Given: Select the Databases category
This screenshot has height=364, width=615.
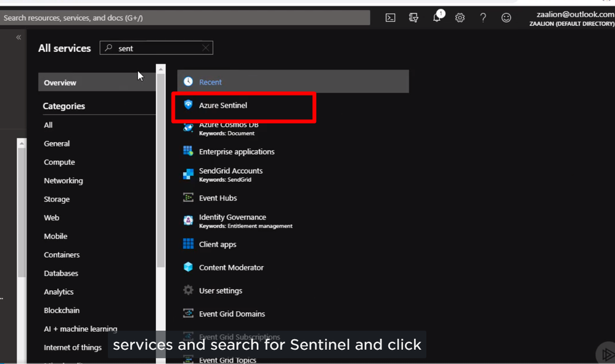Looking at the screenshot, I should click(61, 273).
